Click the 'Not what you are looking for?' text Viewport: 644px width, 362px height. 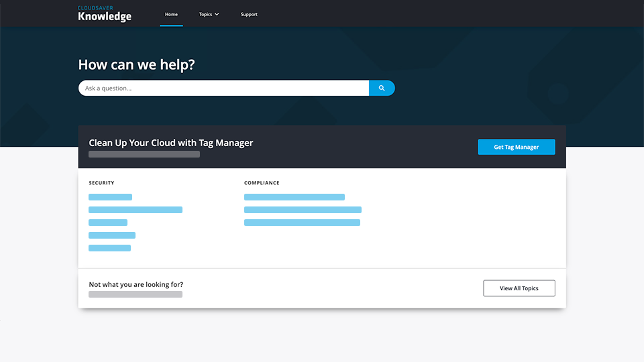[x=136, y=284]
